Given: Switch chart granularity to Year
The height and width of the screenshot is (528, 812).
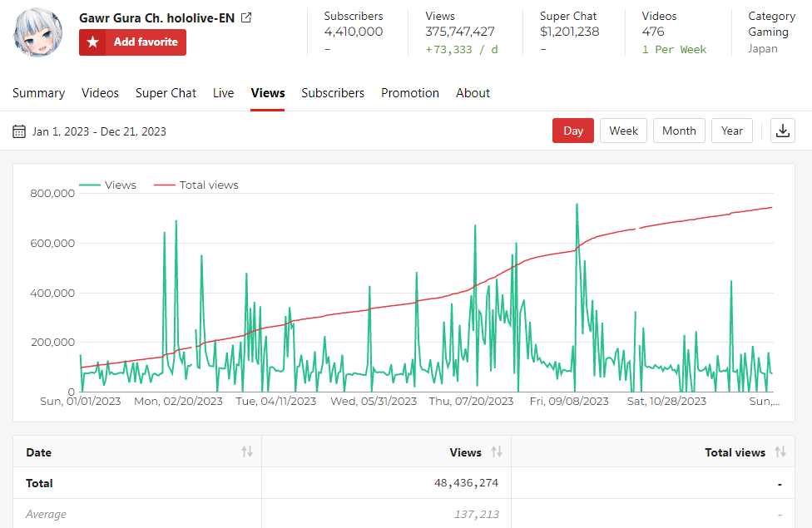Looking at the screenshot, I should click(x=732, y=131).
